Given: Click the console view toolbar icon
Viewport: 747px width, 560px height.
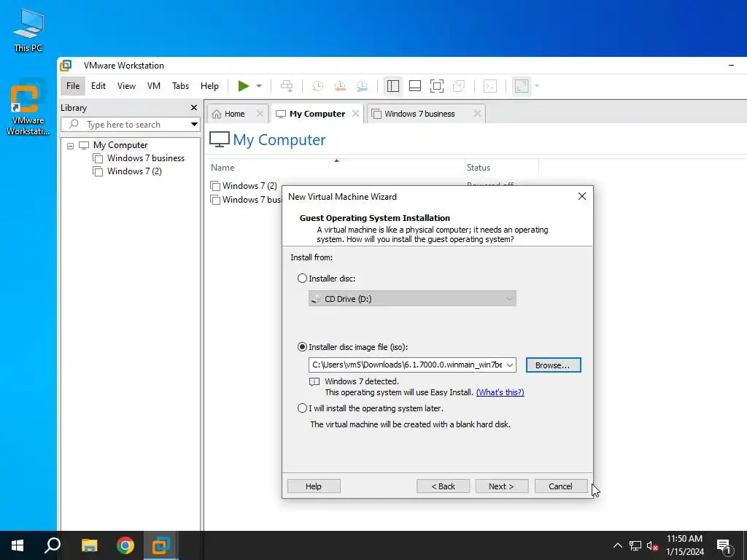Looking at the screenshot, I should [489, 86].
